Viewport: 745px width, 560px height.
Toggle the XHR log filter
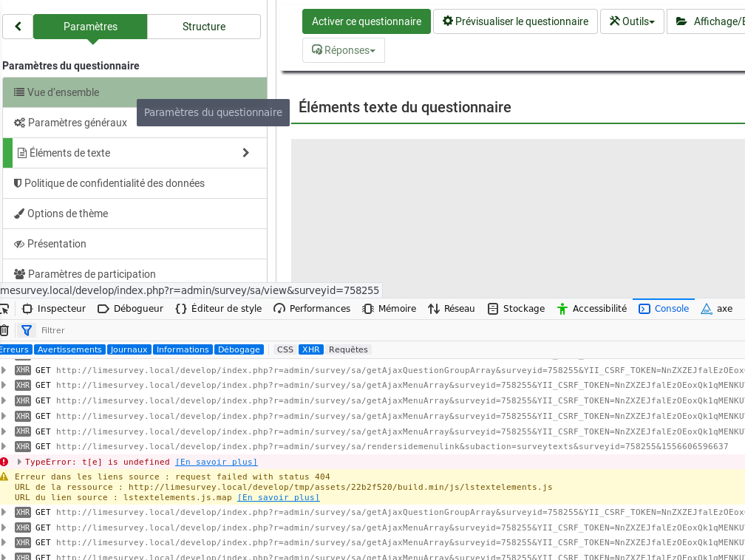(311, 349)
